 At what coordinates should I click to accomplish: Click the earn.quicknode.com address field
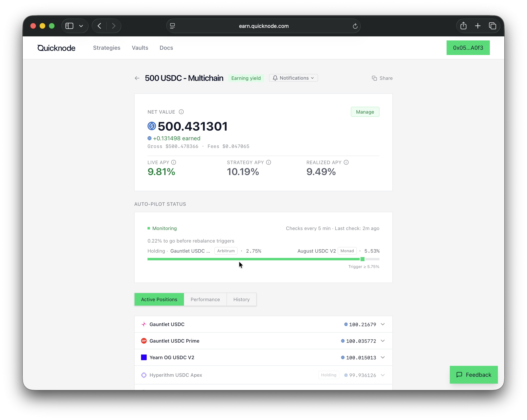pos(263,26)
